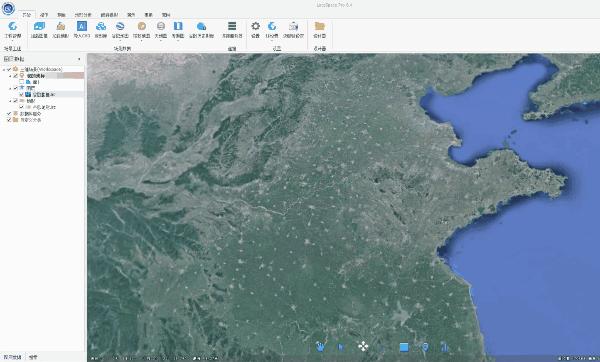The image size is (600, 362).
Task: Click the camera screenshot ribbon icon
Action: point(293,26)
